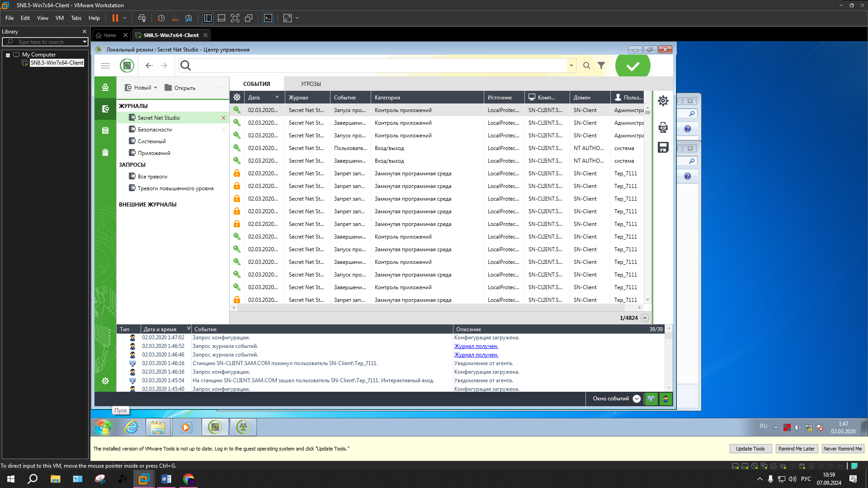Click the vertical scrollbar of events table
This screenshot has width=868, height=488.
(x=647, y=204)
